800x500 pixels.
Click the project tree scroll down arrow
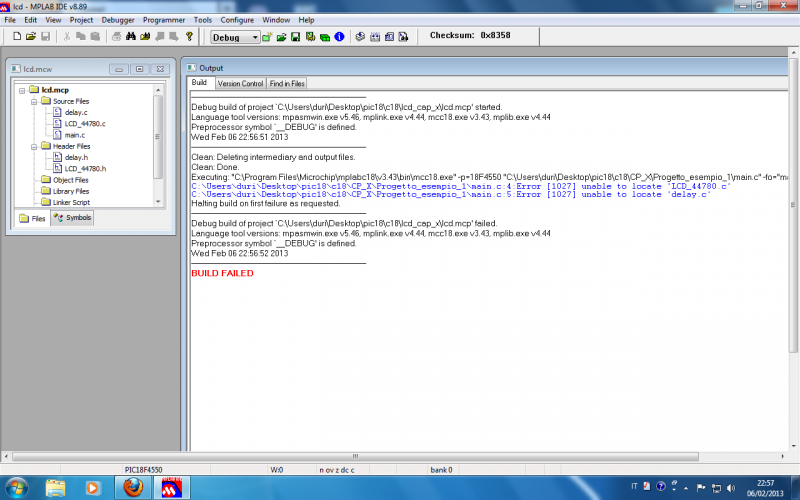click(x=158, y=202)
